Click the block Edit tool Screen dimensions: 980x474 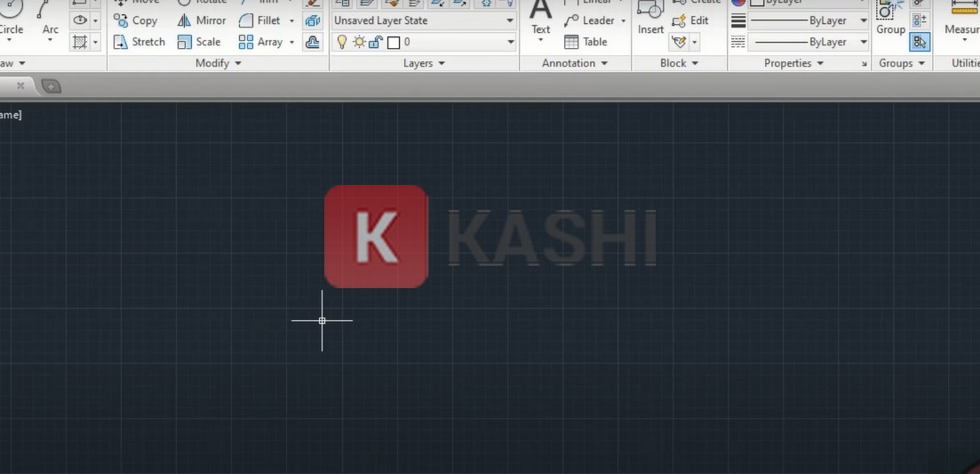[690, 20]
